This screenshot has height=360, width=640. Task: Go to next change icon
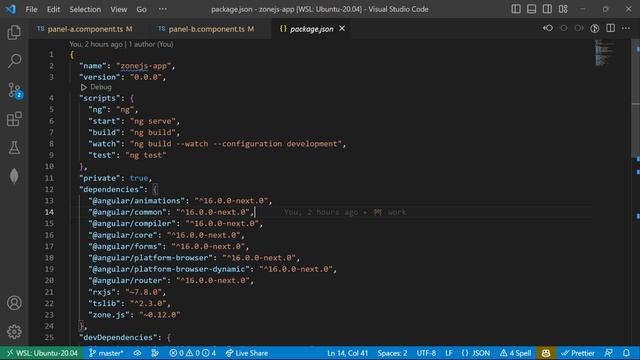579,28
